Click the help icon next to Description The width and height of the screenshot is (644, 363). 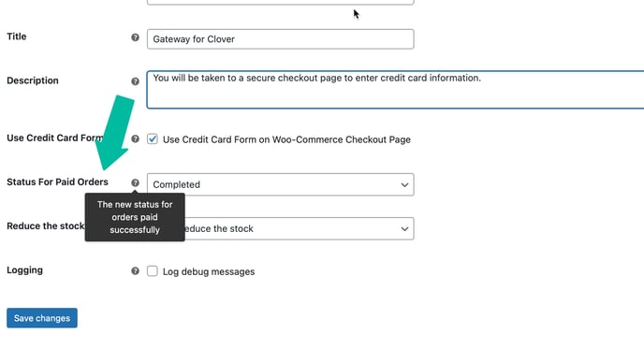point(135,81)
